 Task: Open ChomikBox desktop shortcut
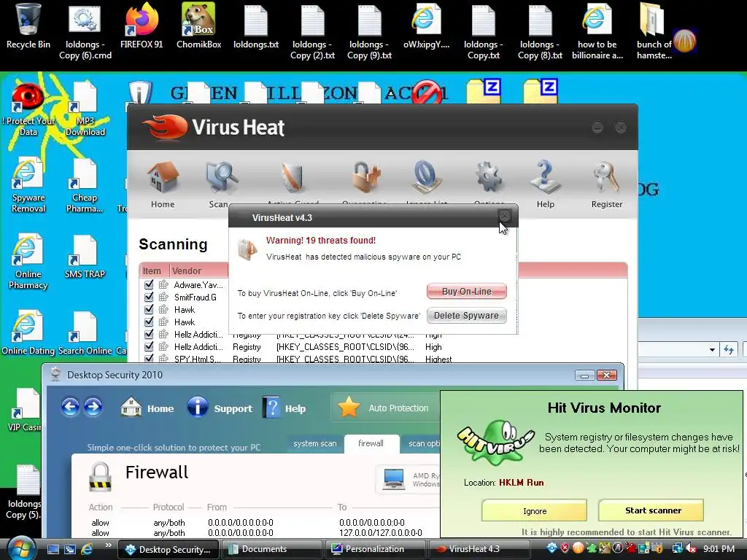[x=198, y=27]
